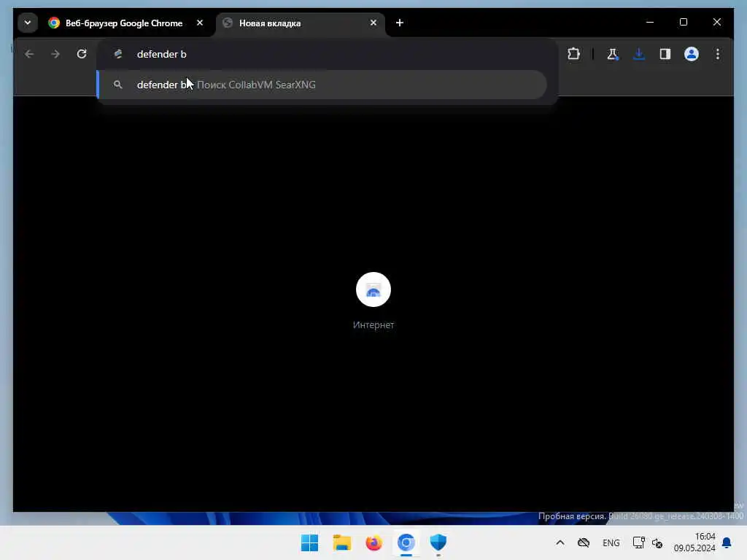This screenshot has width=747, height=560.
Task: Go forward with the forward arrow
Action: [x=55, y=54]
